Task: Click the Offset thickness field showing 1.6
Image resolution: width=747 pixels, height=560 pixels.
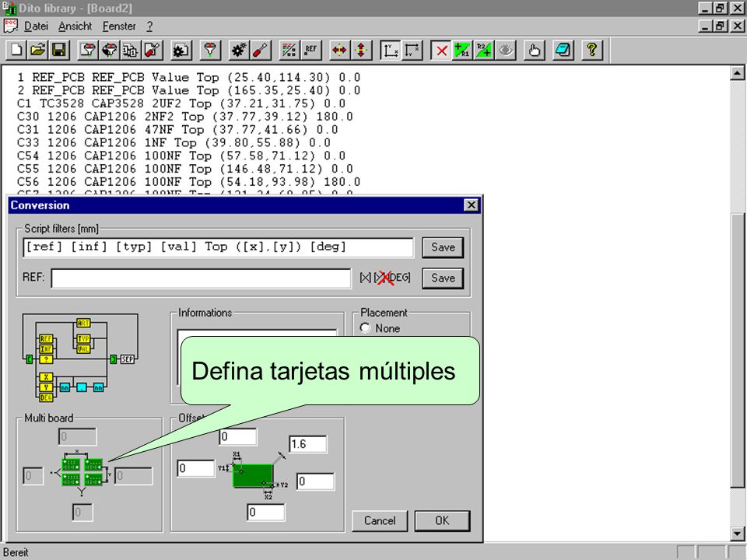Action: click(308, 444)
